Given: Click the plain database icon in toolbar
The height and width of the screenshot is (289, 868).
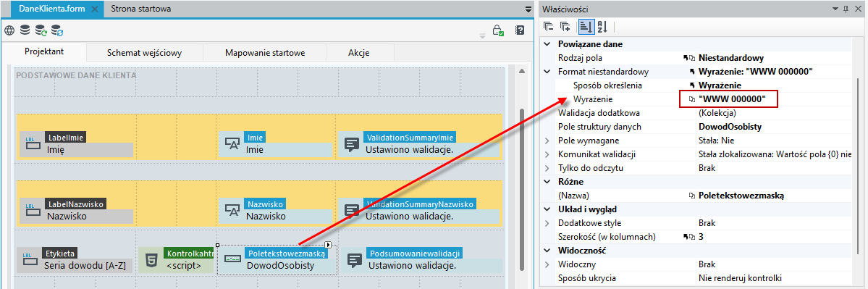Looking at the screenshot, I should pyautogui.click(x=25, y=30).
